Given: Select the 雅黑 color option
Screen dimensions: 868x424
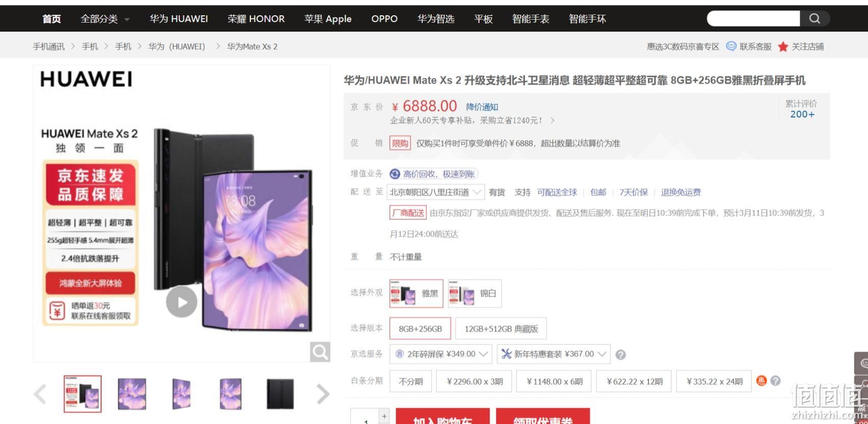Looking at the screenshot, I should tap(416, 293).
